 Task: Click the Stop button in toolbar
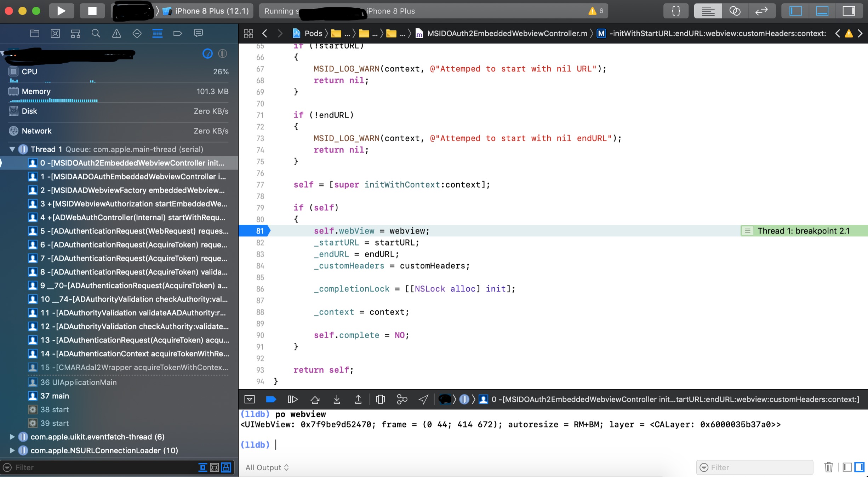pyautogui.click(x=92, y=11)
